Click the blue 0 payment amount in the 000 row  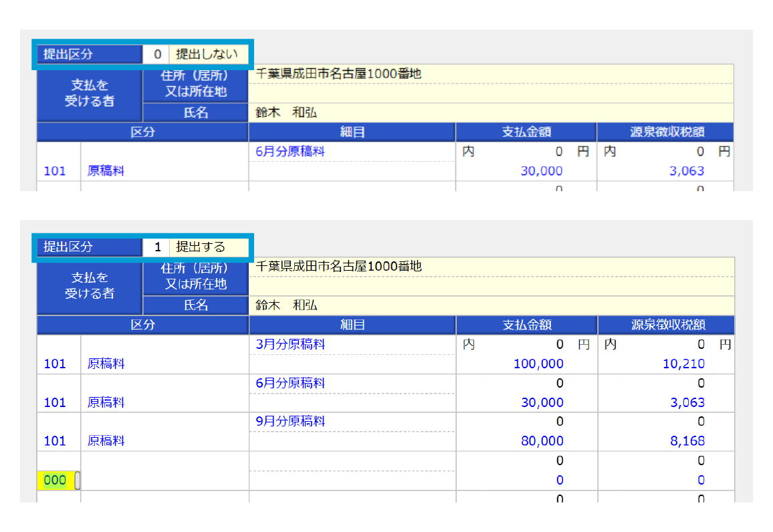[560, 481]
